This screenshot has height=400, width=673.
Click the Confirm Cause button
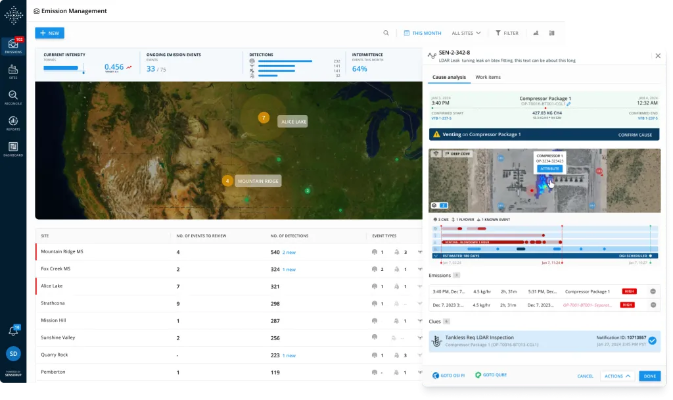634,134
